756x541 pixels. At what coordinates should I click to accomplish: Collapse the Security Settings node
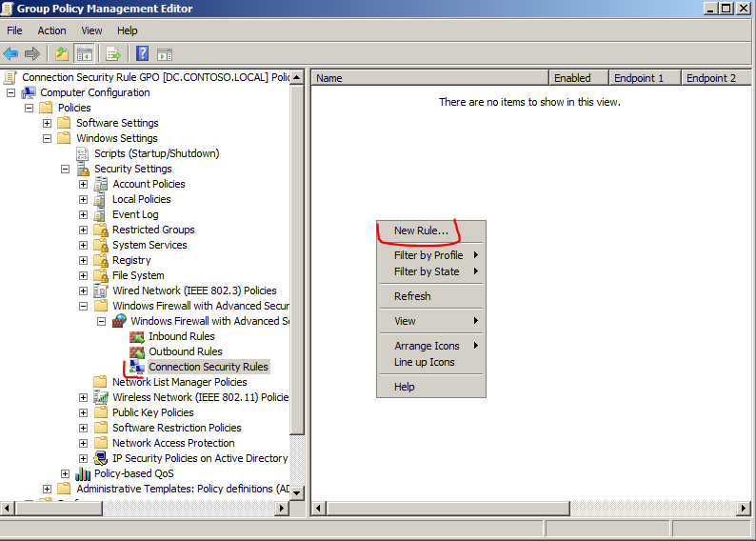click(65, 170)
